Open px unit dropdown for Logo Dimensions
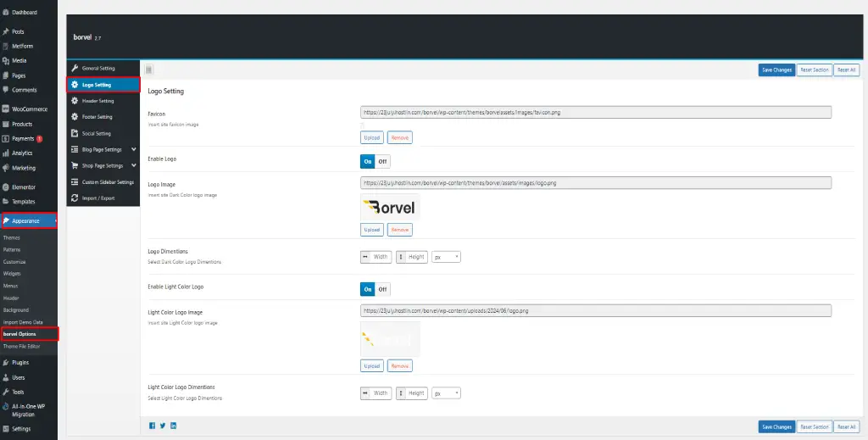 tap(446, 257)
